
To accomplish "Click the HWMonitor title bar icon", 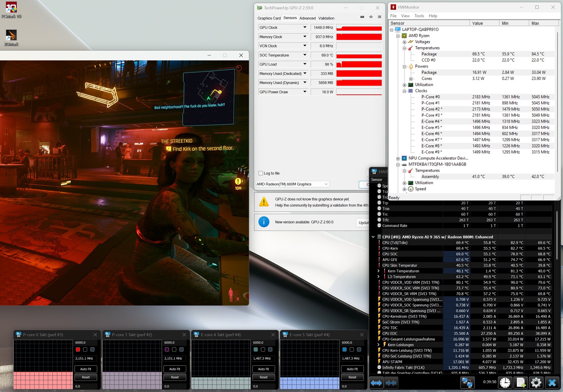I will pos(393,7).
